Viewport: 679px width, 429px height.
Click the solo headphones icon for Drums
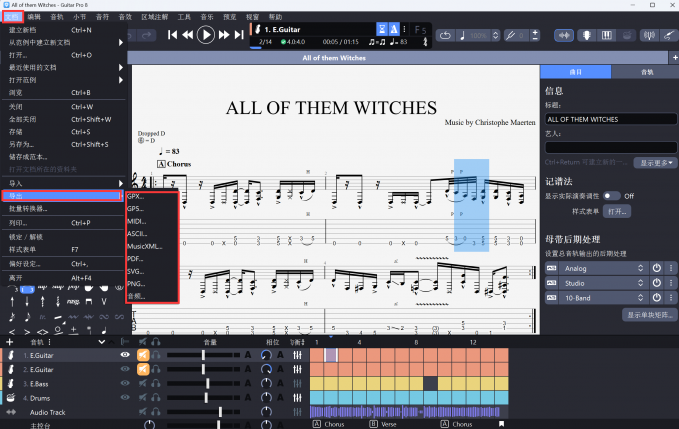point(158,398)
